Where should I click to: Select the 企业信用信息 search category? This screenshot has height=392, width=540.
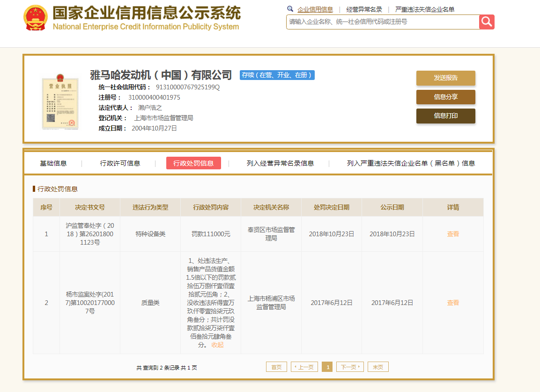315,9
